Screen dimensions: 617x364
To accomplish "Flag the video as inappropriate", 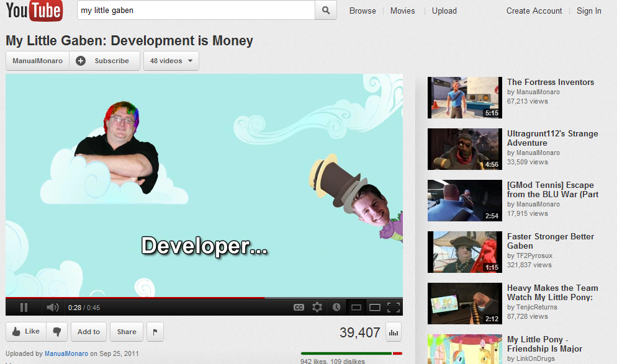I will 155,332.
